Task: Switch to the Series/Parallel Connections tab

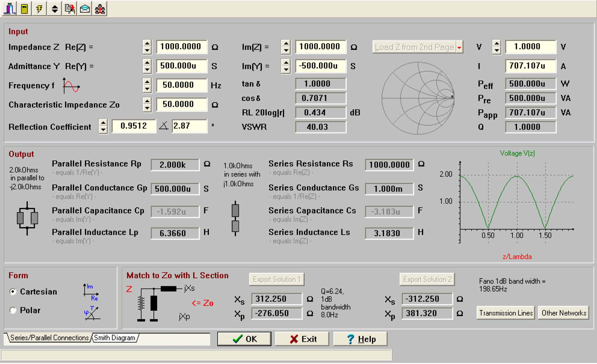Action: (x=49, y=338)
